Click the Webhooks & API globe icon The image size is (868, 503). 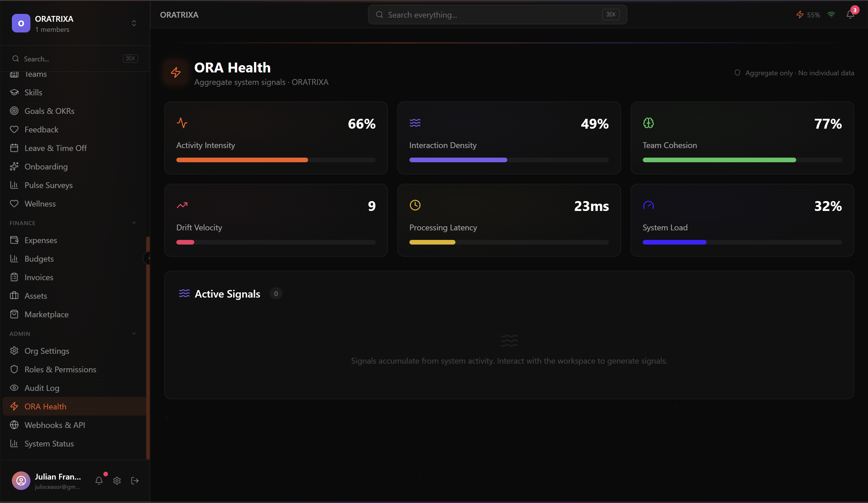[14, 425]
